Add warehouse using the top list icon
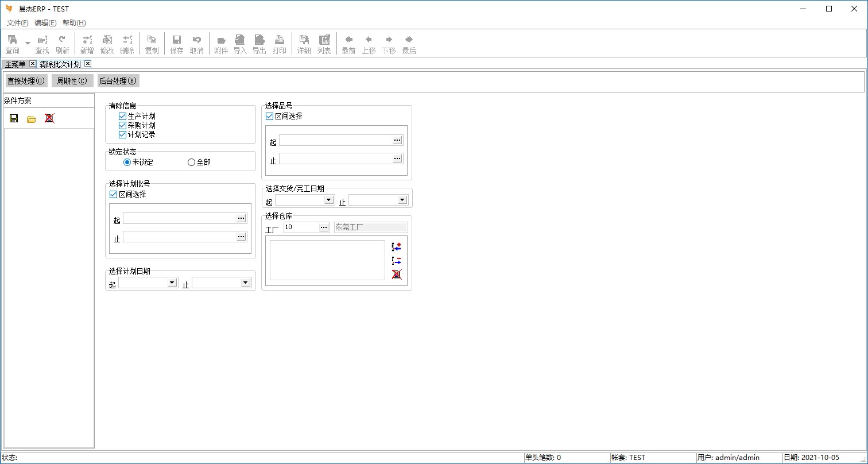 396,246
